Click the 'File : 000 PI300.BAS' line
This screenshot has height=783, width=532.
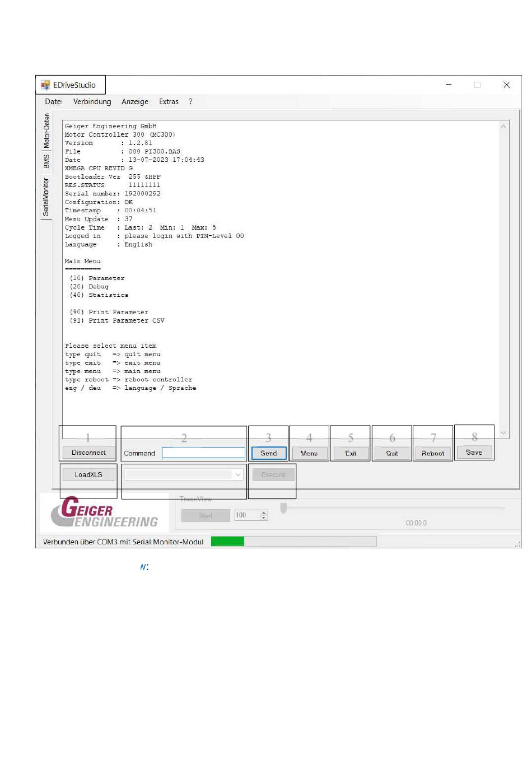coord(122,151)
